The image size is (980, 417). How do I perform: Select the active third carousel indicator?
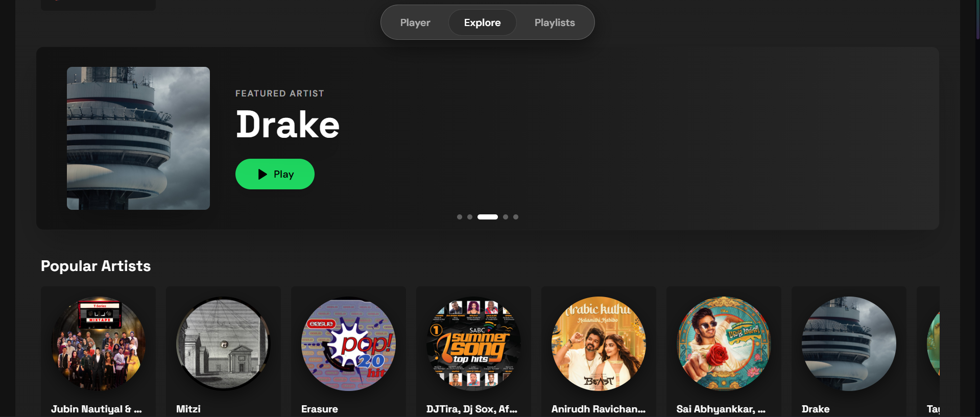point(488,217)
